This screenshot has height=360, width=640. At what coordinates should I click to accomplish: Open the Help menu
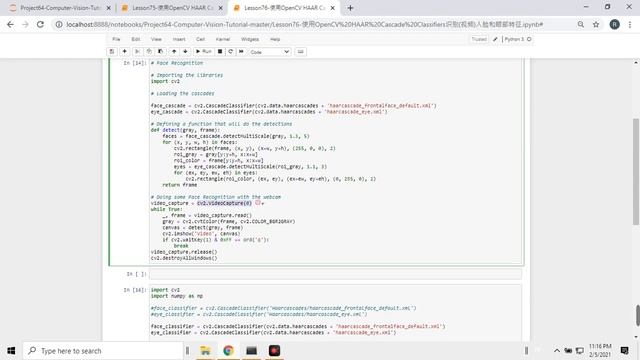pos(275,39)
